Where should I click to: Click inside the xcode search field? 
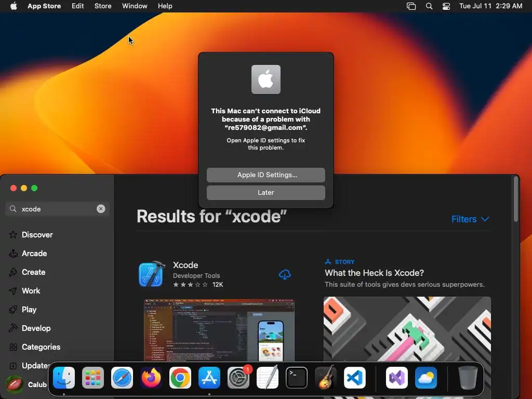[x=57, y=209]
